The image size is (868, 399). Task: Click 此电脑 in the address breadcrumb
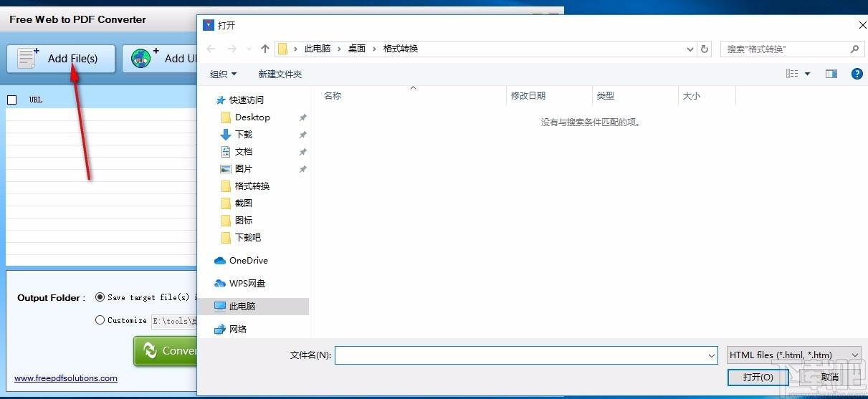[318, 49]
